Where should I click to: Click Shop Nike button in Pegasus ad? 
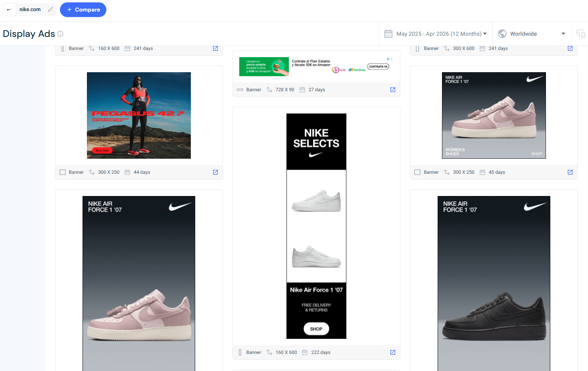tap(102, 150)
